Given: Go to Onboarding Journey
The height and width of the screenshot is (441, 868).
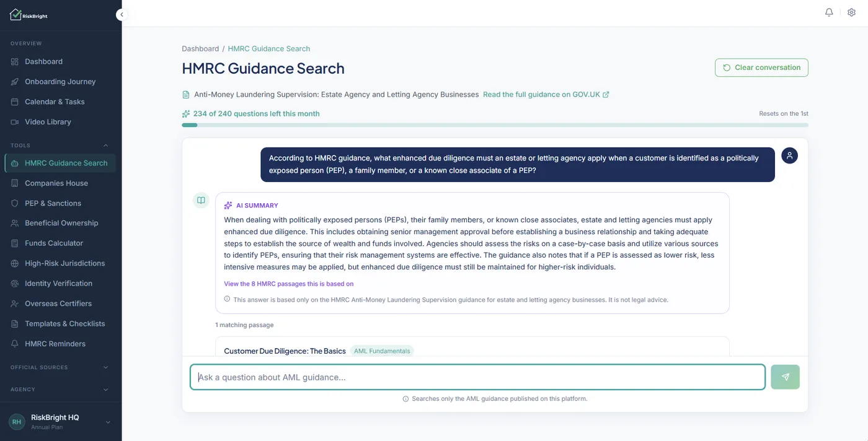Looking at the screenshot, I should click(60, 82).
